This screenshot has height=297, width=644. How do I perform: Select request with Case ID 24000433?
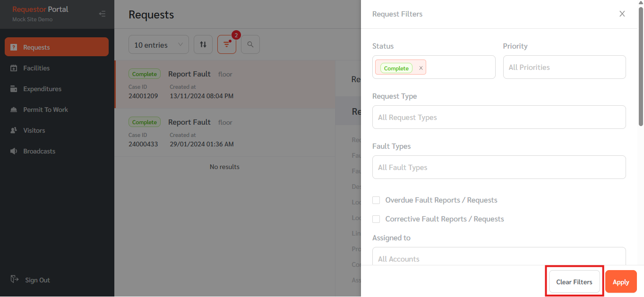tap(225, 133)
